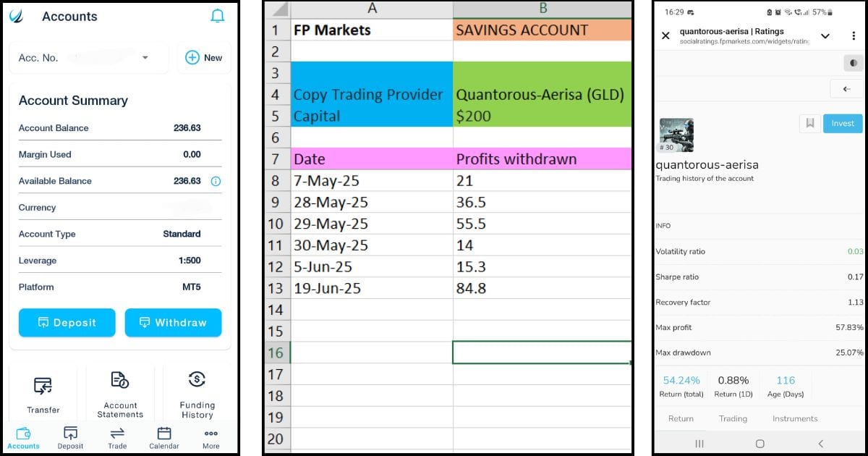
Task: Open the Account Statements icon
Action: (120, 394)
